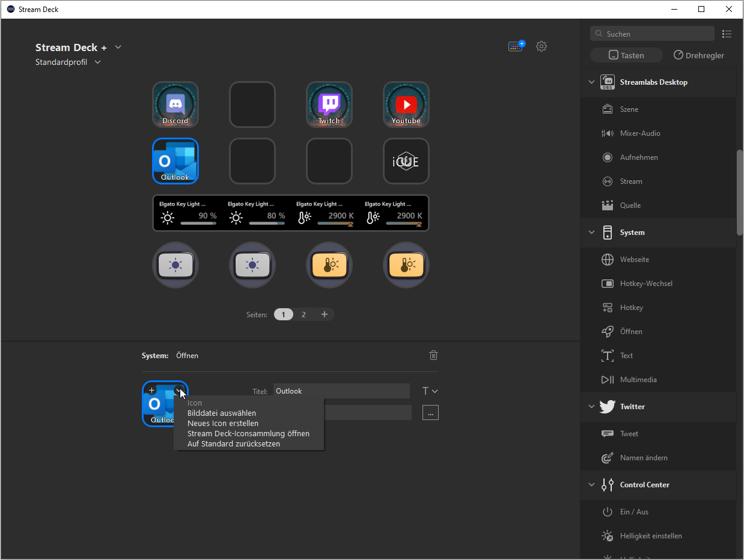Click Helligkeit einstellen icon
The image size is (744, 560).
coord(608,536)
